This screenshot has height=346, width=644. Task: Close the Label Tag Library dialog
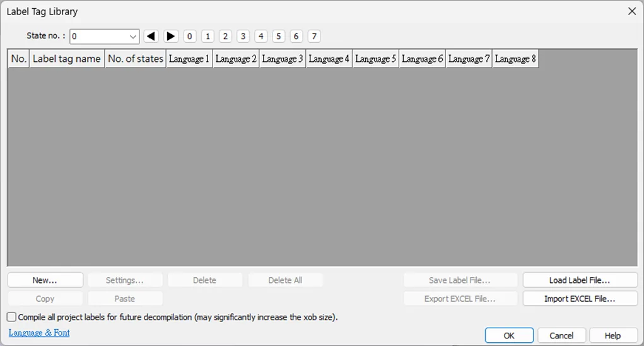click(632, 11)
